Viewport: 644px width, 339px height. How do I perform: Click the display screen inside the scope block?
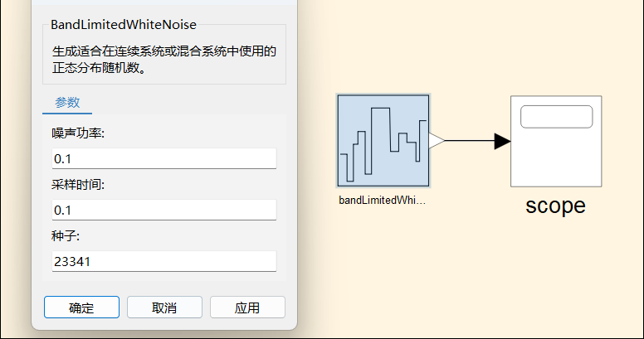(x=555, y=117)
